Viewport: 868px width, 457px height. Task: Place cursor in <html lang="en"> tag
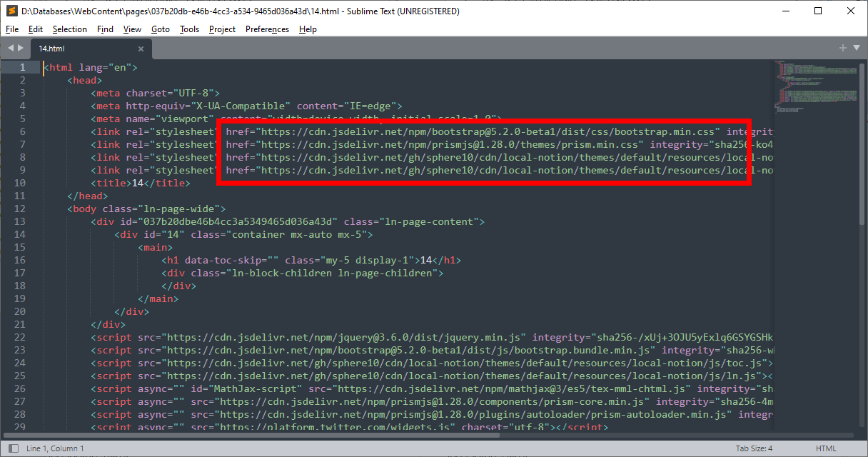coord(91,67)
